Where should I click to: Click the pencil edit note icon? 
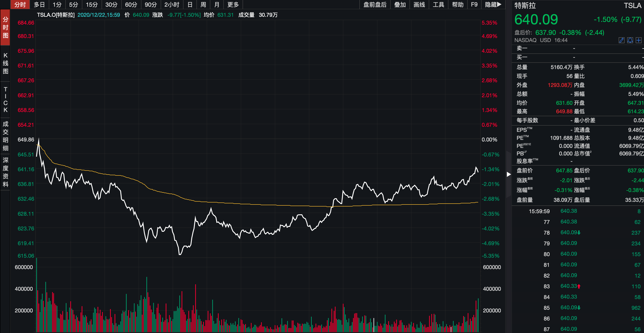[x=621, y=40]
